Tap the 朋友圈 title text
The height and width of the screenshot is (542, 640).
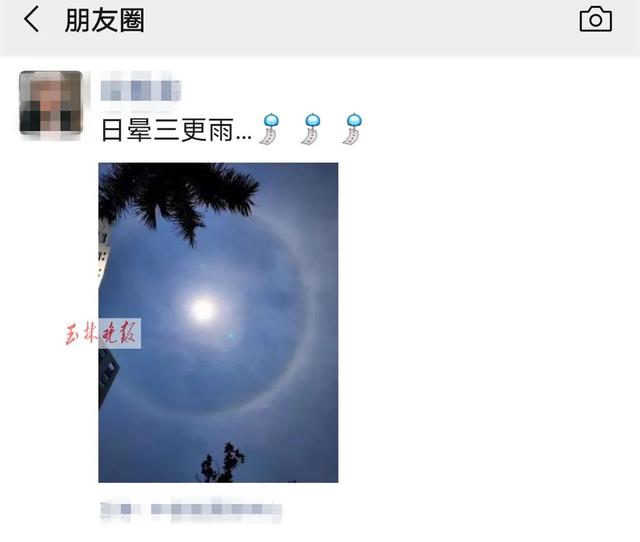(104, 20)
